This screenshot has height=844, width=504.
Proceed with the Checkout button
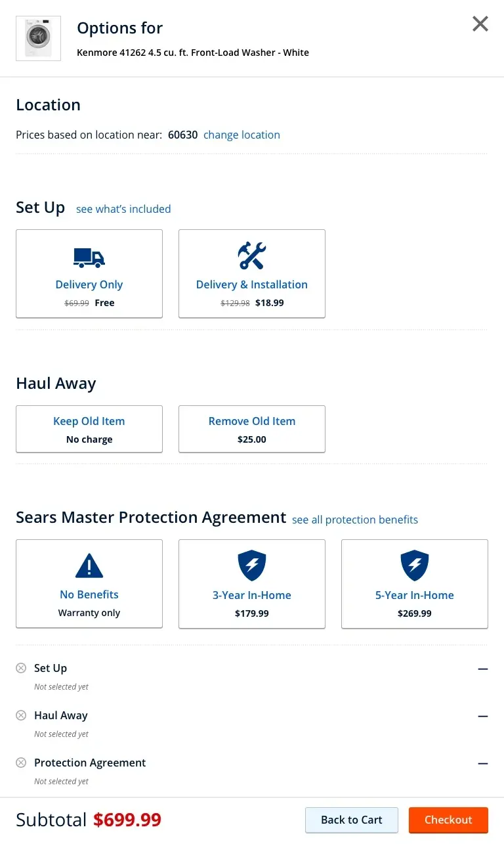click(448, 820)
